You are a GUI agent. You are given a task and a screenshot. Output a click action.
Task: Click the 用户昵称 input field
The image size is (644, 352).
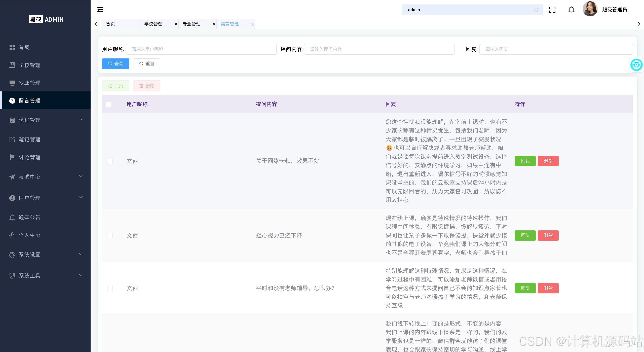coord(201,49)
